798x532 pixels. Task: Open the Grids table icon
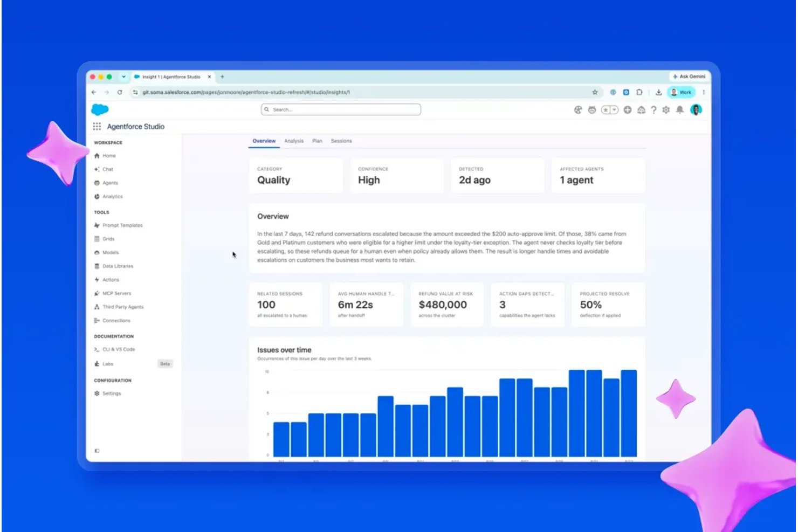97,239
